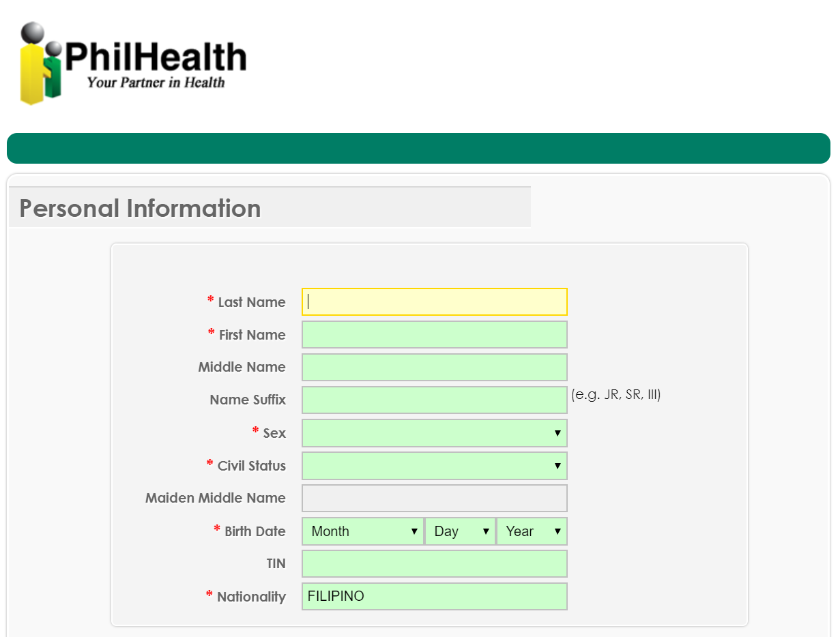Click the TIN label
This screenshot has height=637, width=840.
pyautogui.click(x=276, y=564)
